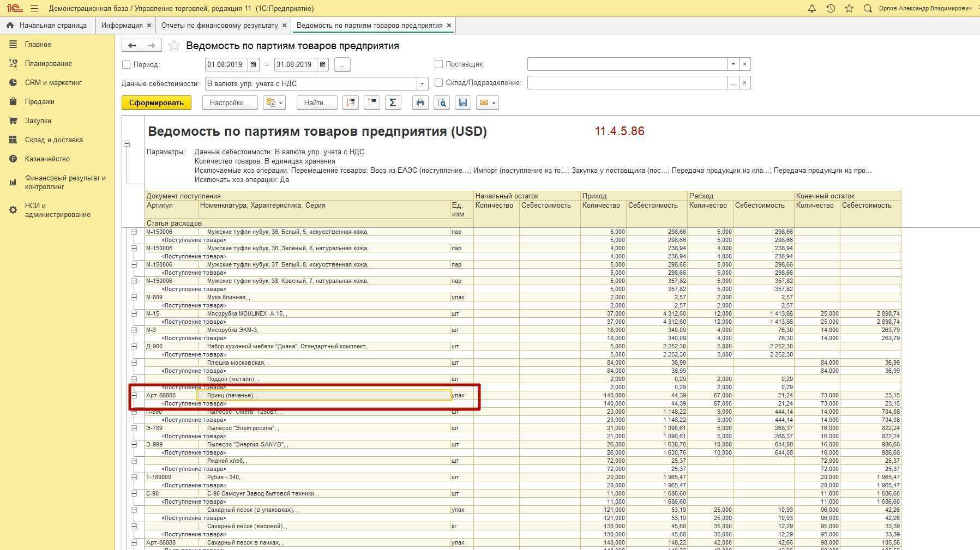Screen dimensions: 980x550
Task: Go forward with right arrow button
Action: coord(152,46)
